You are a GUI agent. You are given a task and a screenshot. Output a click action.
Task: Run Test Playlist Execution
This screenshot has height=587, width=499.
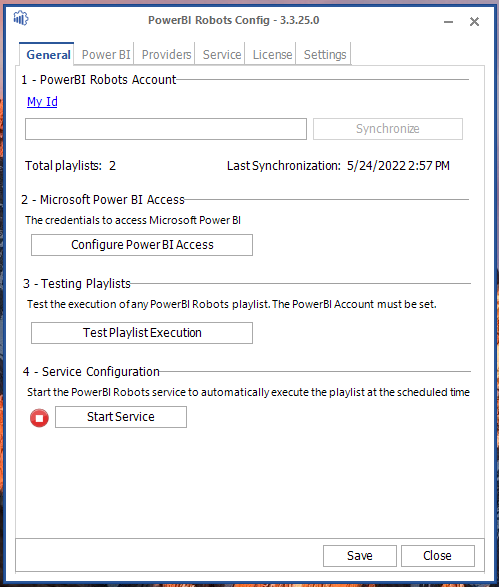142,333
